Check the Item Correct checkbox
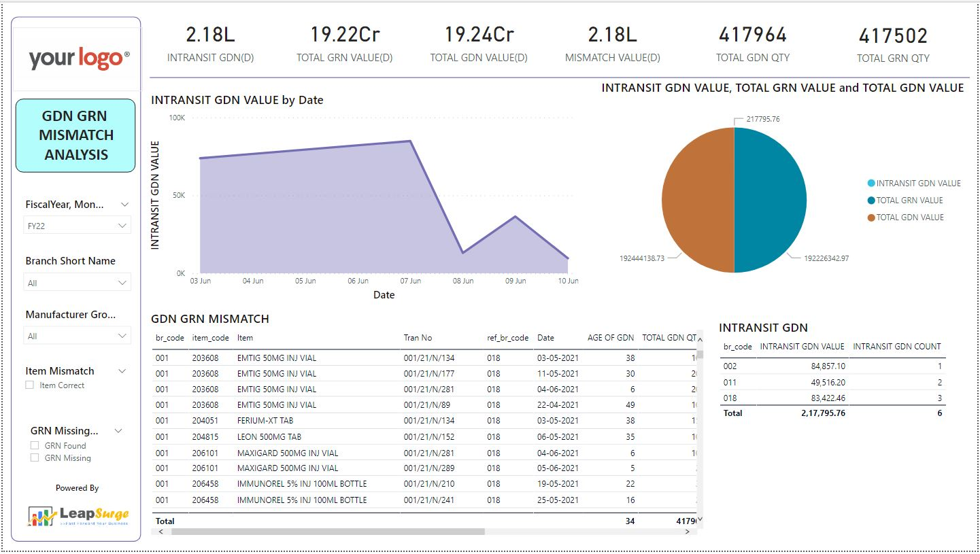This screenshot has width=980, height=554. pyautogui.click(x=29, y=385)
